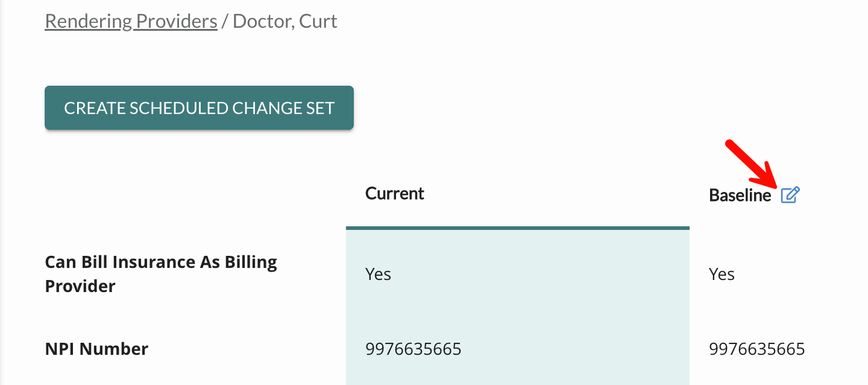The image size is (868, 385).
Task: Click Doctor, Curt in the breadcrumb
Action: [x=285, y=21]
